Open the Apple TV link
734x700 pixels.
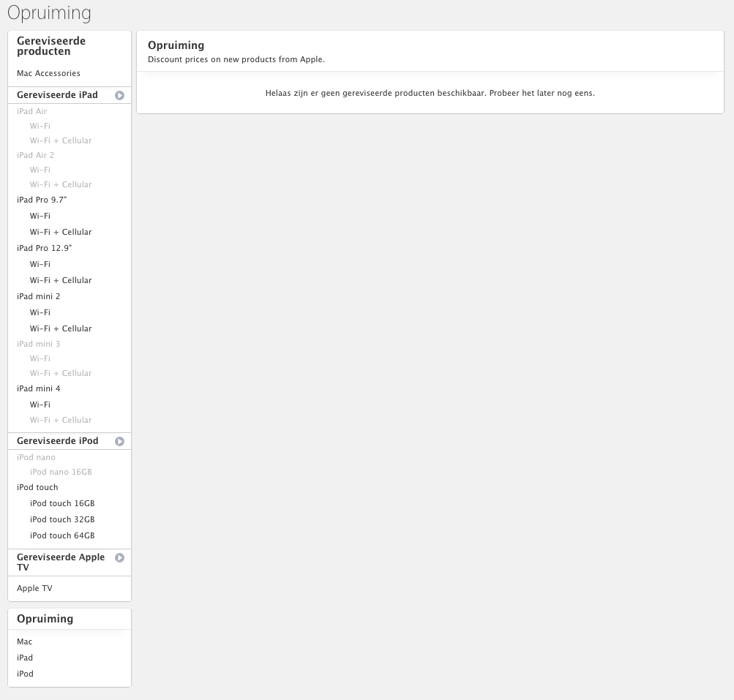tap(34, 589)
